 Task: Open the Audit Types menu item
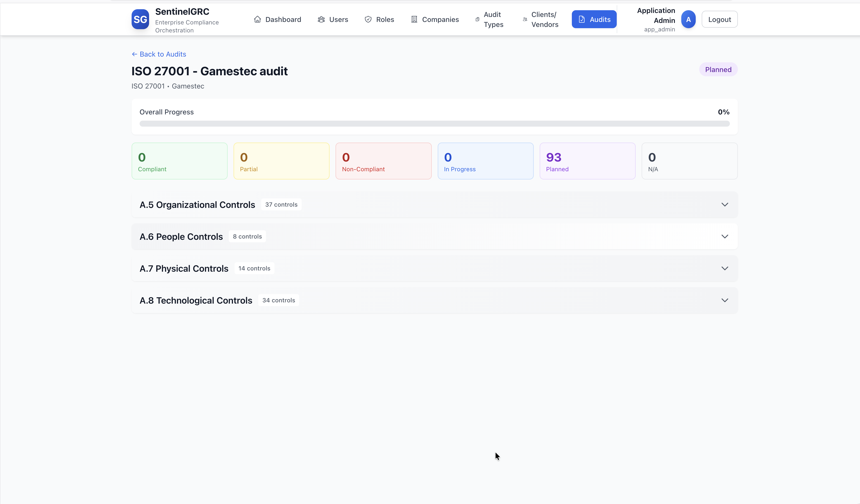pos(489,19)
